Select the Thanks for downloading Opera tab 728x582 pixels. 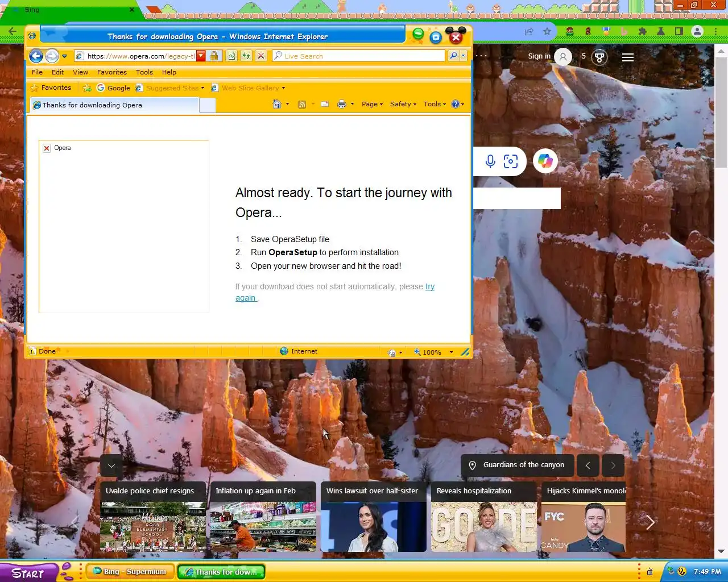(114, 105)
